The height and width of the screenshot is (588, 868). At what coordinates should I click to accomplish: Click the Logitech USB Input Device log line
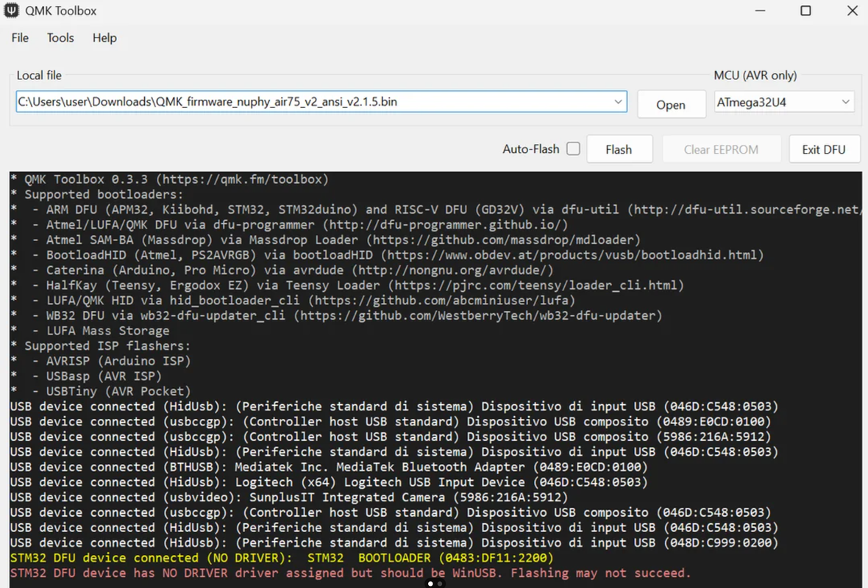329,482
